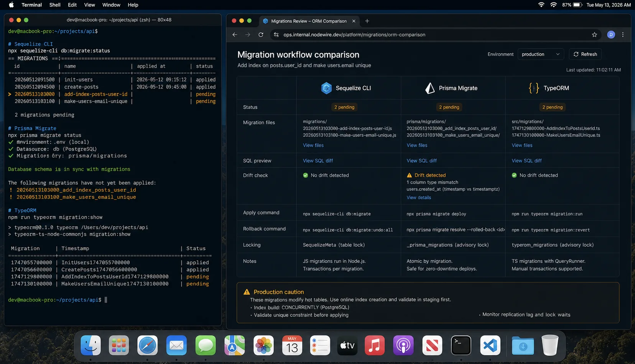Open the Edit menu
635x364 pixels.
click(x=72, y=5)
